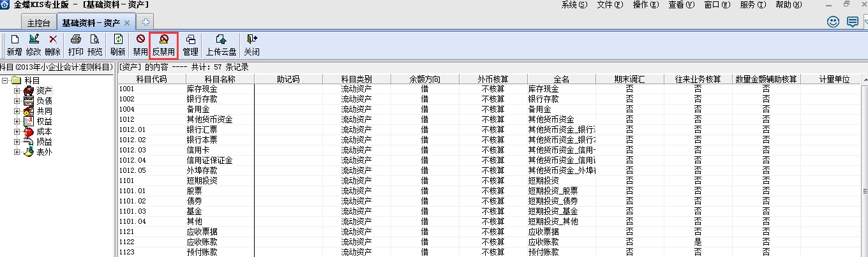Image resolution: width=868 pixels, height=257 pixels.
Task: Open 预览 (Print Preview) from toolbar
Action: [95, 45]
